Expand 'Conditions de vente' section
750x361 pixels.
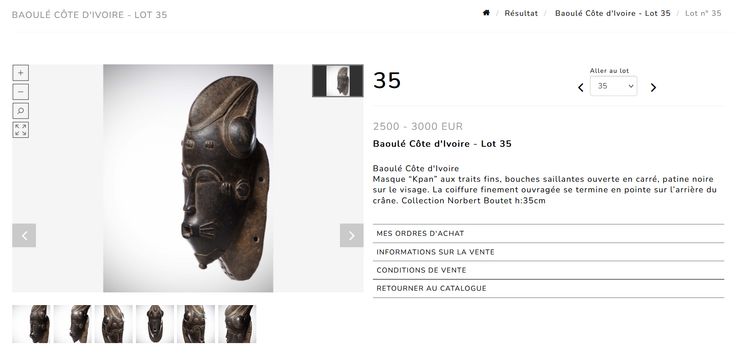pyautogui.click(x=548, y=270)
